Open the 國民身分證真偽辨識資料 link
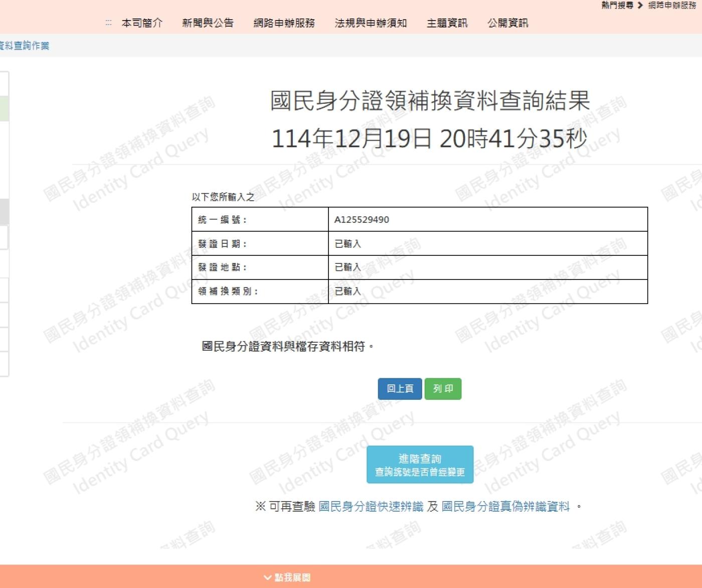The height and width of the screenshot is (588, 702). (x=505, y=507)
